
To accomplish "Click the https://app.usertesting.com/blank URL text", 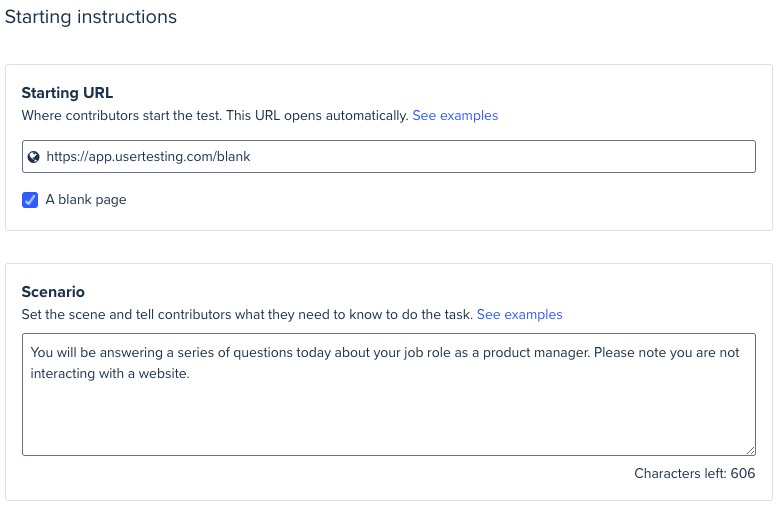I will tap(148, 157).
